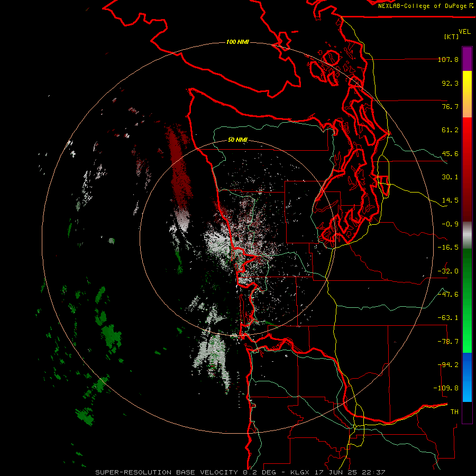Click the 30.1 velocity scale value
Image resolution: width=476 pixels, height=476 pixels.
click(x=450, y=177)
